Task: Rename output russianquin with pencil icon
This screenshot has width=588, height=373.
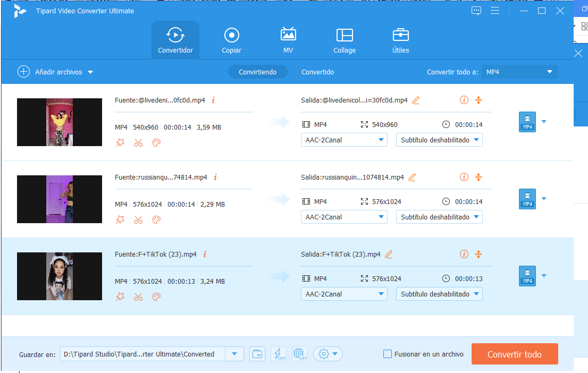Action: coord(412,177)
